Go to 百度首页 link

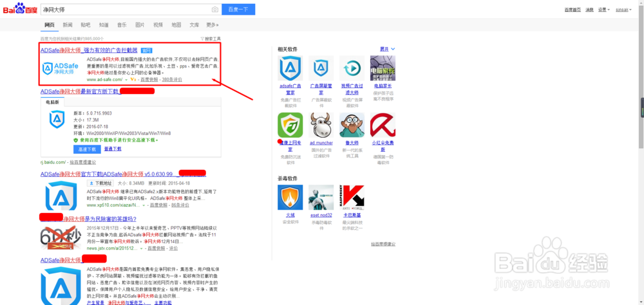573,10
